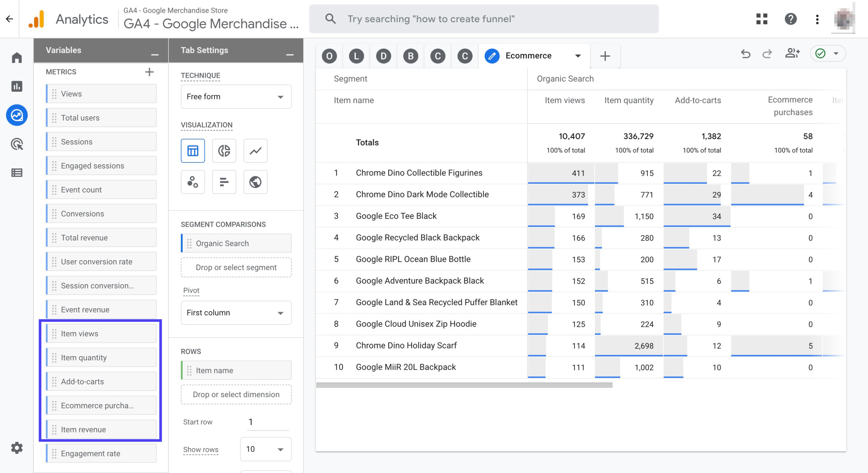868x473 pixels.
Task: Minimize the Tab Settings panel
Action: click(x=290, y=55)
